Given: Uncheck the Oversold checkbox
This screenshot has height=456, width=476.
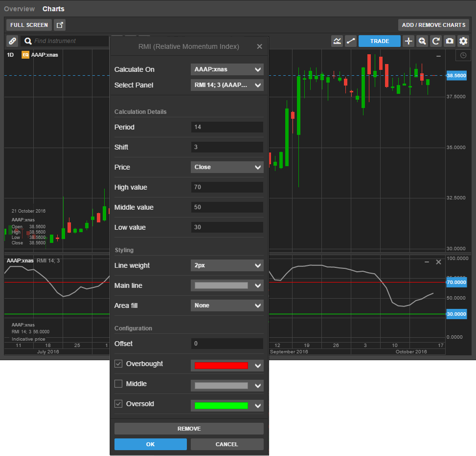Looking at the screenshot, I should [118, 404].
